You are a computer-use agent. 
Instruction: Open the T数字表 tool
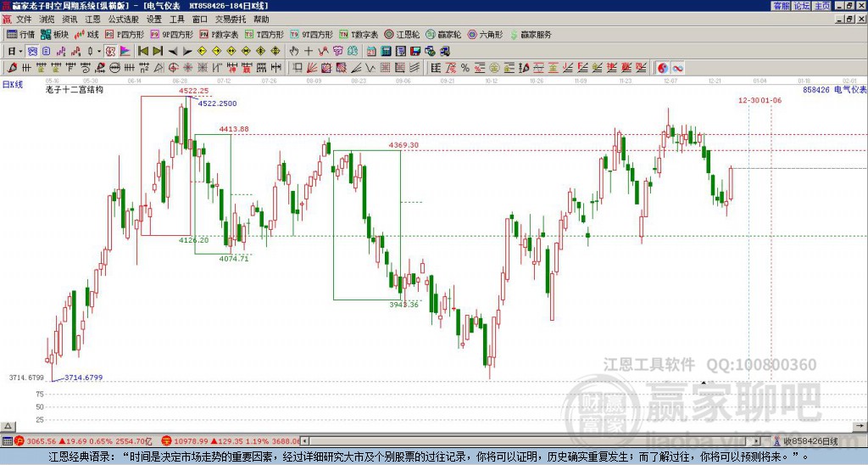pyautogui.click(x=359, y=34)
